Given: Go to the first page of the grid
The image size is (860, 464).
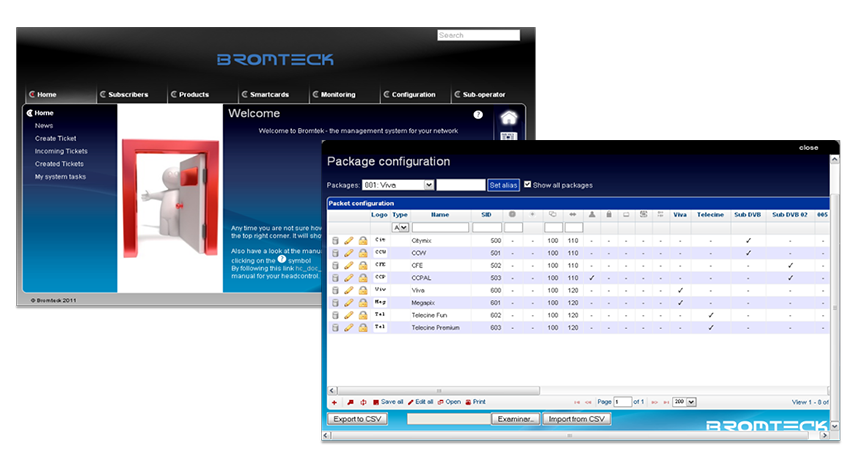Looking at the screenshot, I should [577, 403].
